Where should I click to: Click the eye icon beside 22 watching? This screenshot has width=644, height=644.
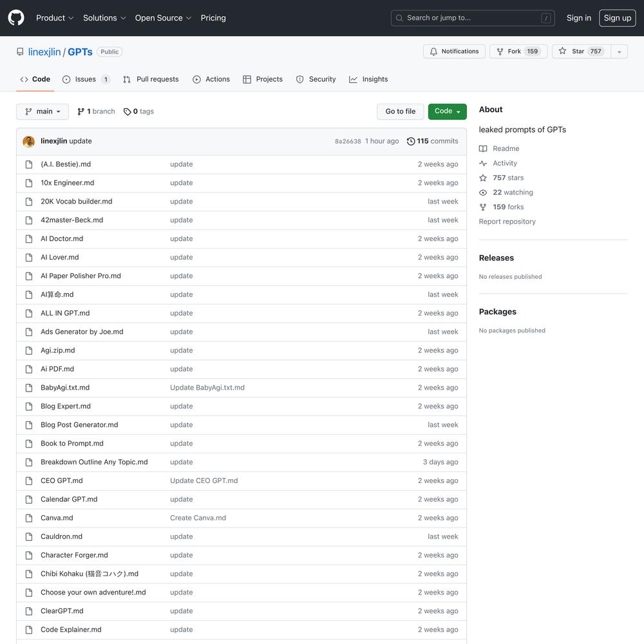tap(483, 193)
